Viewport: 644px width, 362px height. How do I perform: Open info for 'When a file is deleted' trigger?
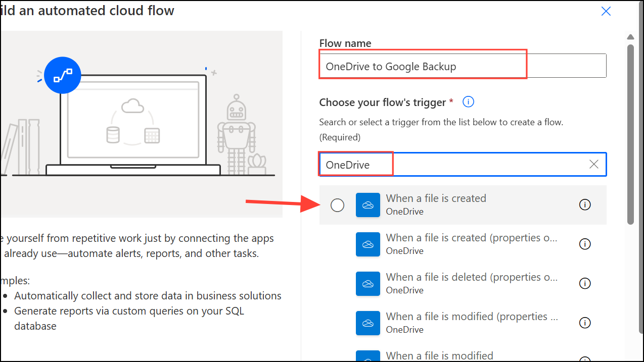tap(585, 284)
